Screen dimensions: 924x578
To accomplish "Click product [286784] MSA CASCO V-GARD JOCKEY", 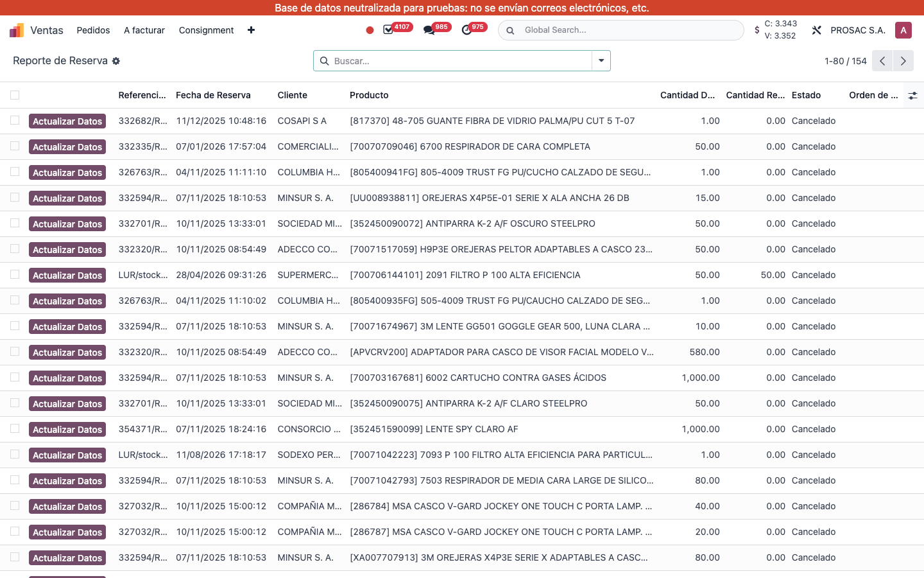I will (501, 506).
